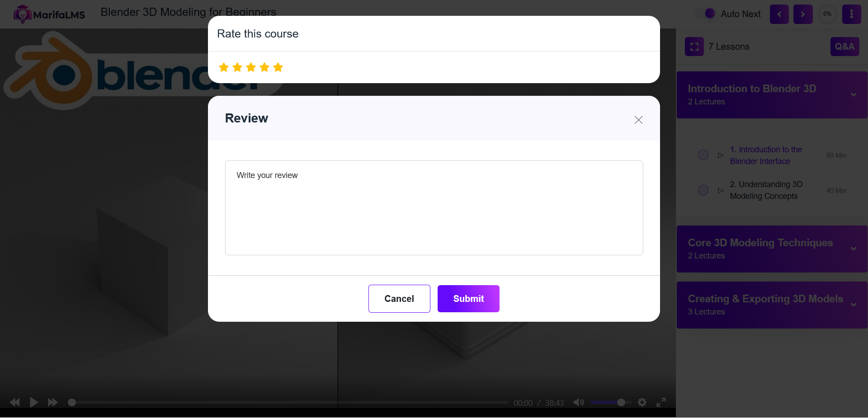This screenshot has height=418, width=868.
Task: Open the Introduction to the Blender Interface lesson
Action: (765, 155)
